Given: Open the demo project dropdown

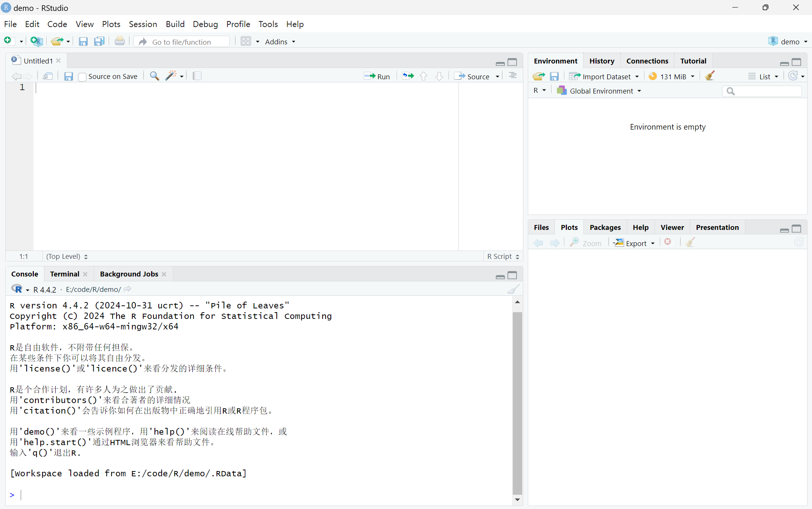Looking at the screenshot, I should click(x=788, y=41).
